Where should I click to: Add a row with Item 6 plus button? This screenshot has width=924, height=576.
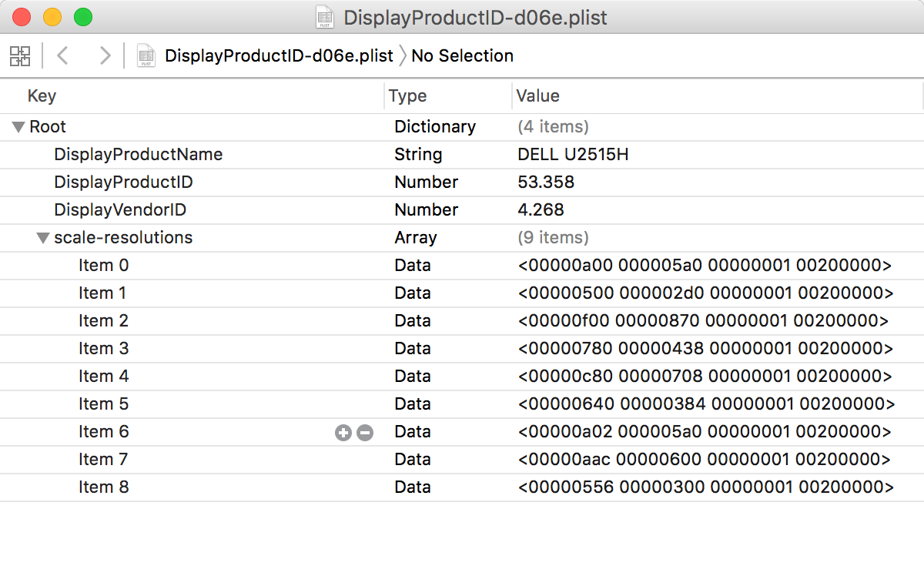tap(343, 433)
